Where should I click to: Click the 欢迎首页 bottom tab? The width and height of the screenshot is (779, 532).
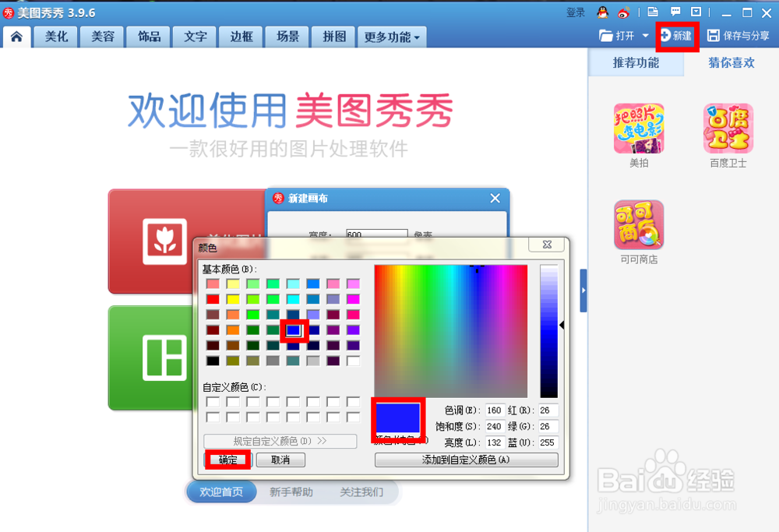point(221,491)
